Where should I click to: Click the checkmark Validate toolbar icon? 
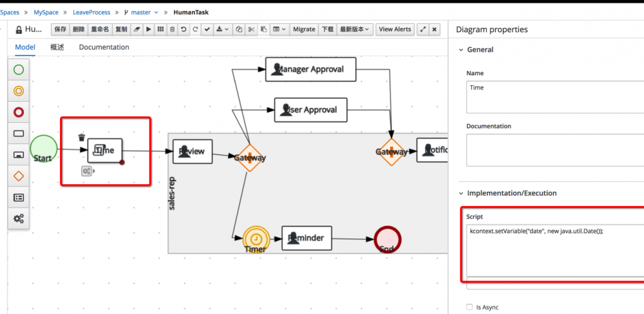(207, 30)
